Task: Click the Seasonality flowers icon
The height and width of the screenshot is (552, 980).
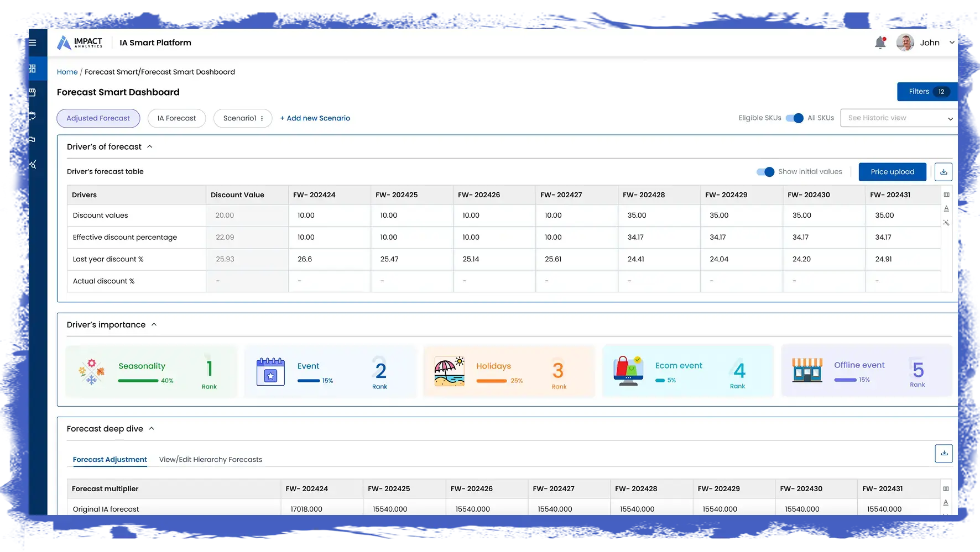Action: [92, 372]
